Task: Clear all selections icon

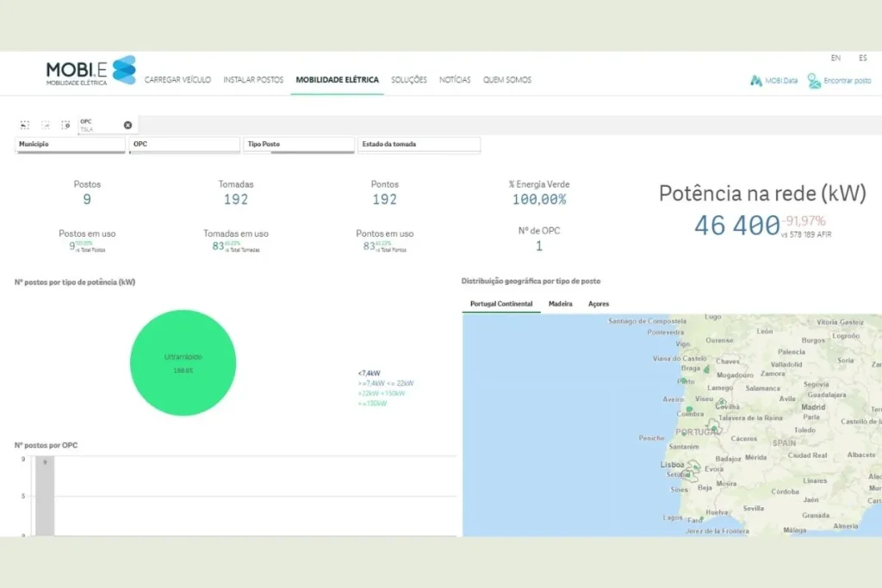Action: click(65, 125)
